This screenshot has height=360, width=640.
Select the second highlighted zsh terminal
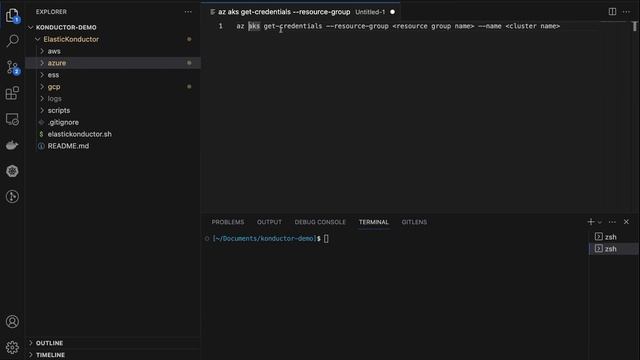613,249
